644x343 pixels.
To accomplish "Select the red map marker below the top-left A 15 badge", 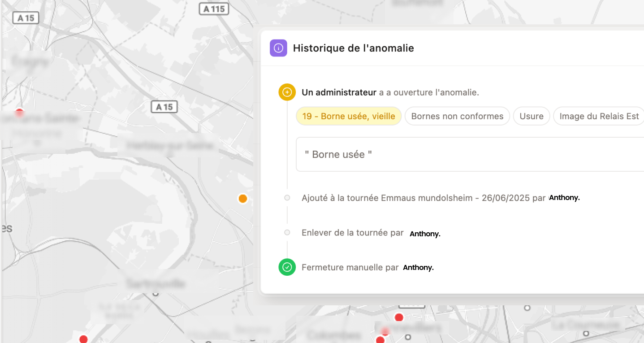I will click(x=19, y=112).
